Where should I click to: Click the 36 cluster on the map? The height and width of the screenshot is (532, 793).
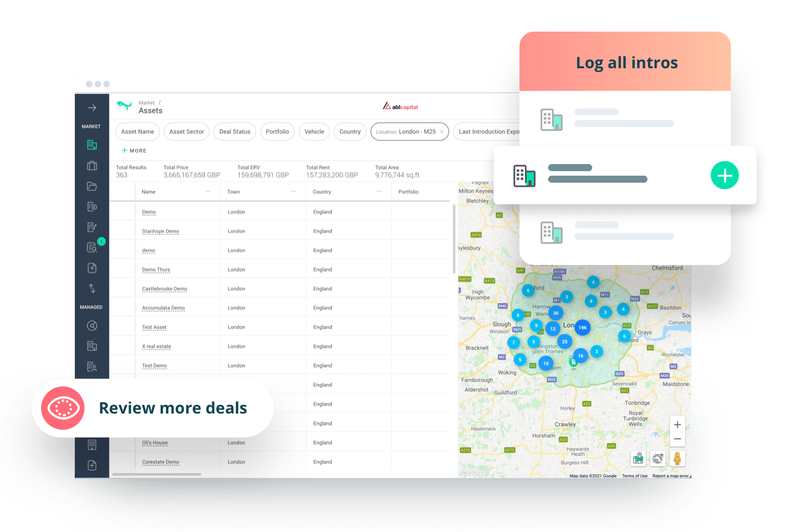coord(556,313)
